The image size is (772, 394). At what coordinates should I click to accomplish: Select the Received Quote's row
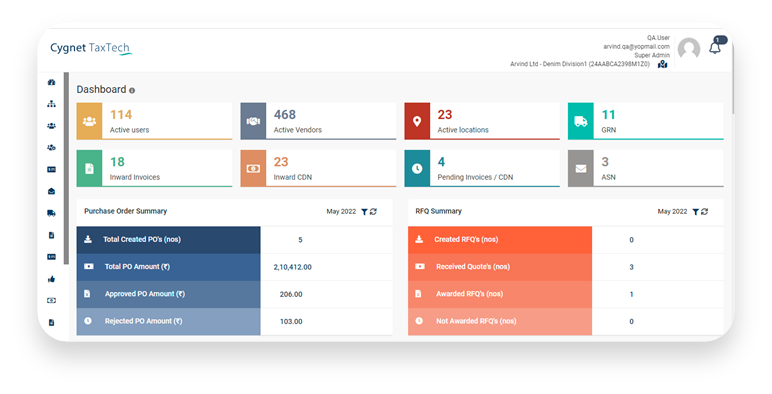(x=566, y=267)
